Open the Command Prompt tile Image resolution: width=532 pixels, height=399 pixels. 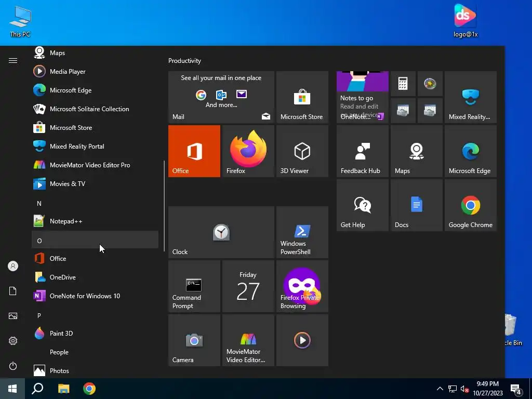194,286
